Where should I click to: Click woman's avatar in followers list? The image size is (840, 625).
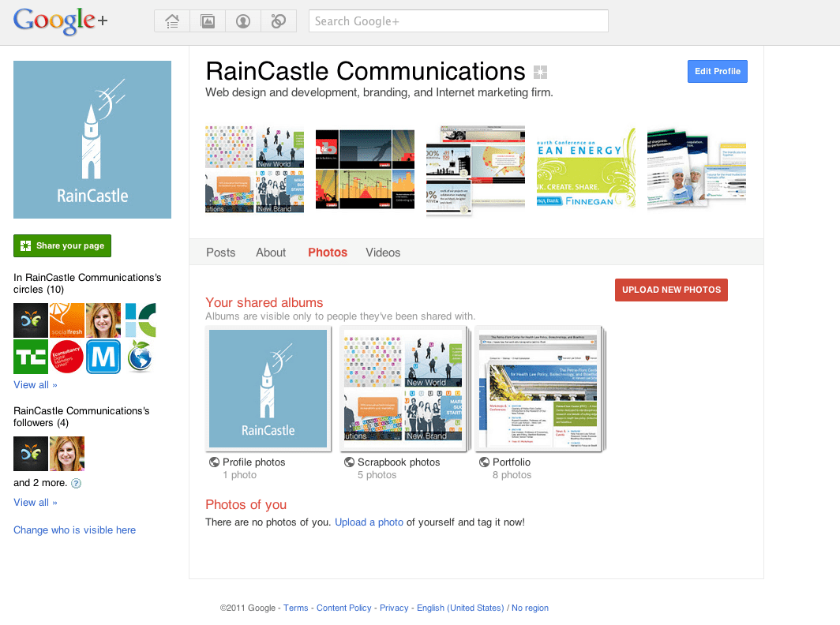click(67, 454)
